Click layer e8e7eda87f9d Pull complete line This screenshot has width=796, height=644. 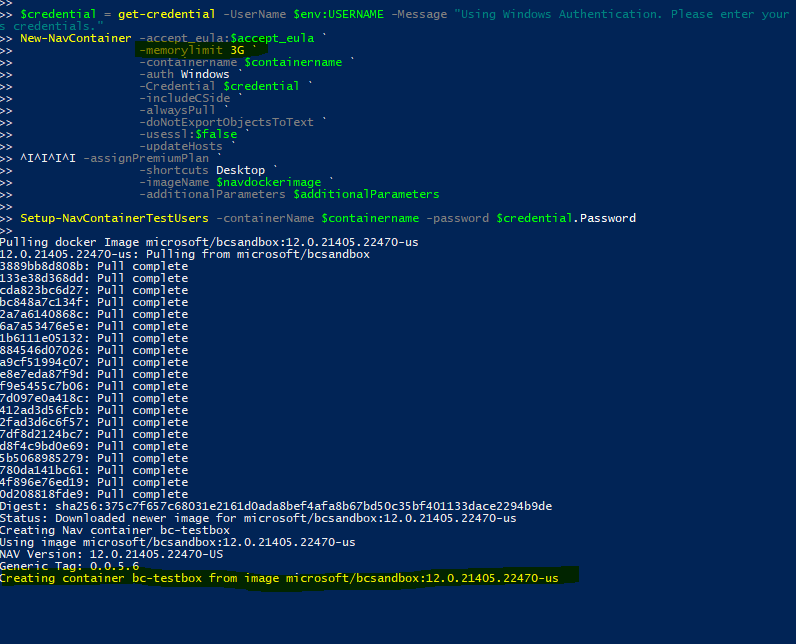point(94,375)
